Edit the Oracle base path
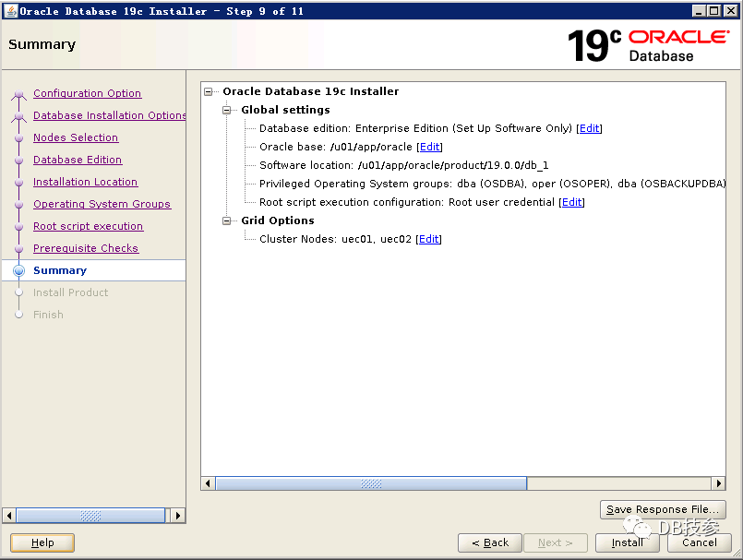This screenshot has height=560, width=743. point(429,147)
